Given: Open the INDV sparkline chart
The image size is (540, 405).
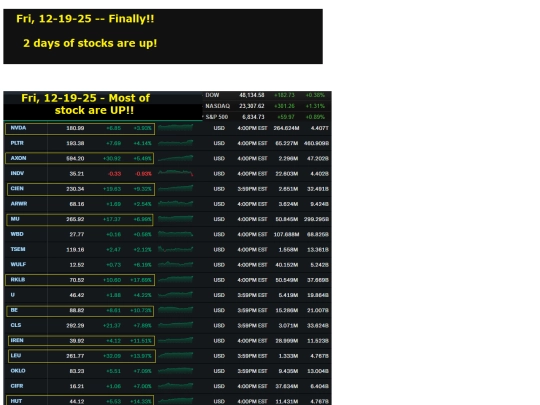Looking at the screenshot, I should pyautogui.click(x=176, y=173).
